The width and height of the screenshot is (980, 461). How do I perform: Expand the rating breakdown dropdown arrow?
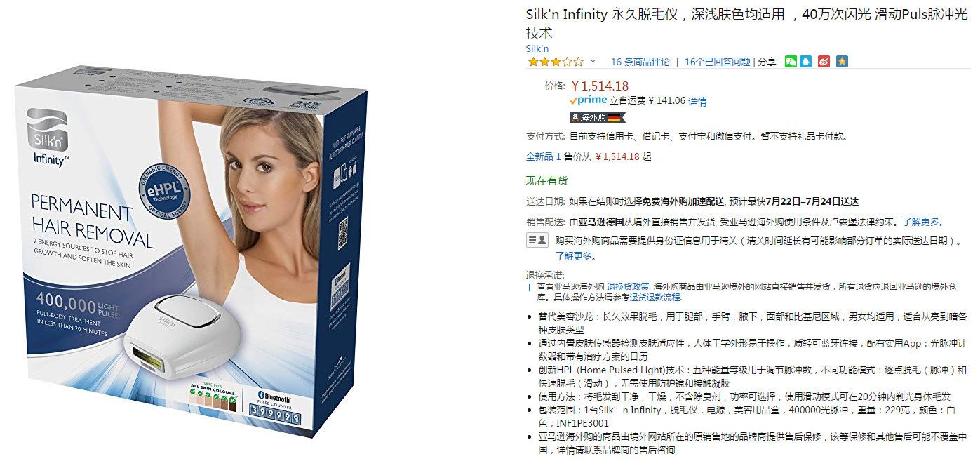click(593, 62)
